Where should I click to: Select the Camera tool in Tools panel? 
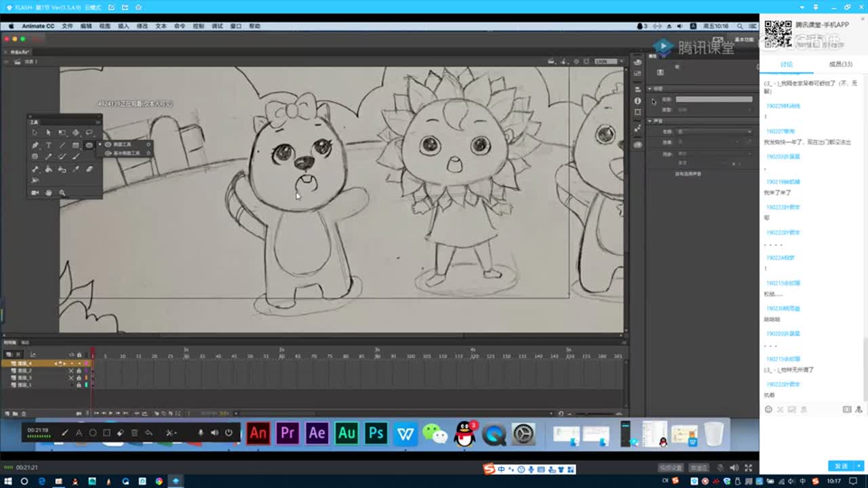click(x=35, y=193)
